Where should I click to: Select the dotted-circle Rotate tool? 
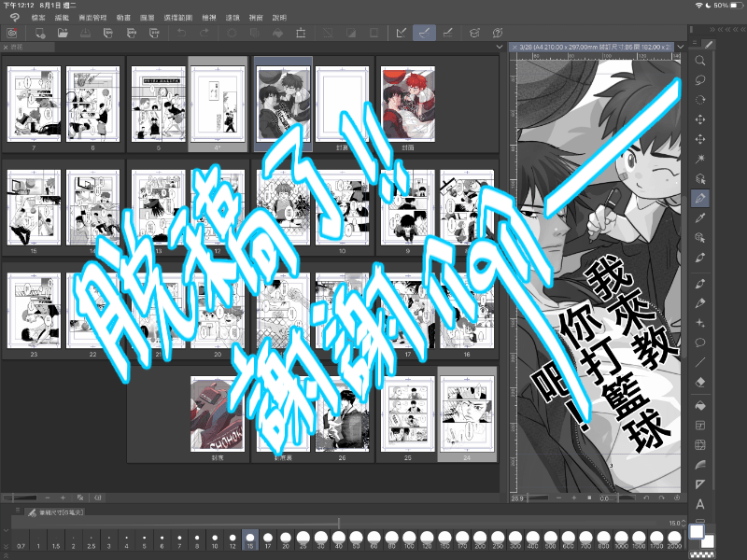tap(699, 100)
